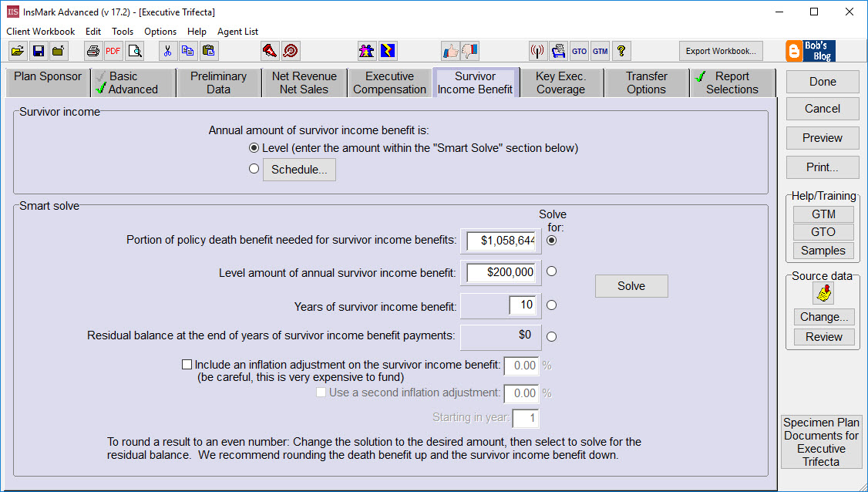The image size is (868, 492).
Task: Open the Source data yellow note icon
Action: click(x=823, y=293)
